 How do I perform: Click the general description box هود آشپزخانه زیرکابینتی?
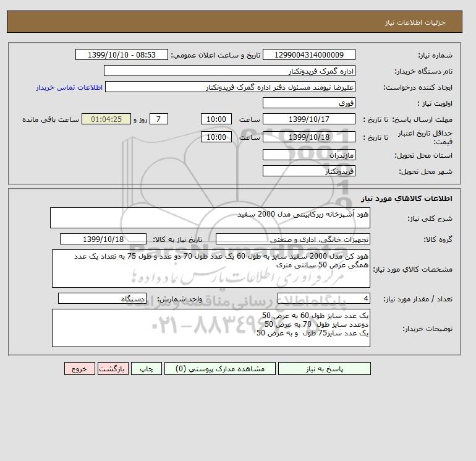coord(210,218)
